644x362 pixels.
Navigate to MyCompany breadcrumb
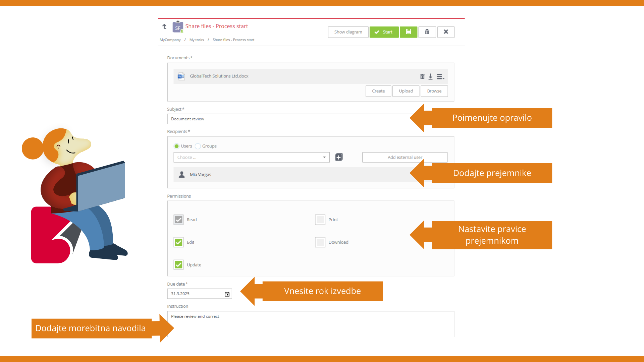point(170,40)
